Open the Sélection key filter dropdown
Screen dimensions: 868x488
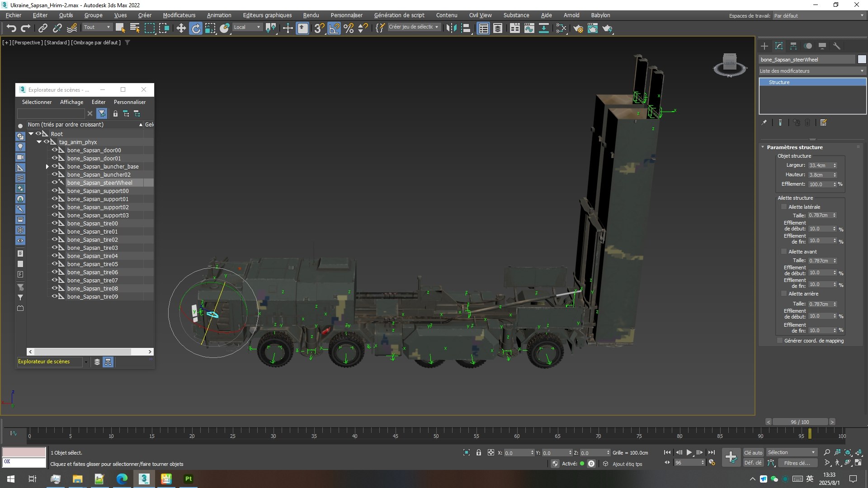(x=791, y=452)
